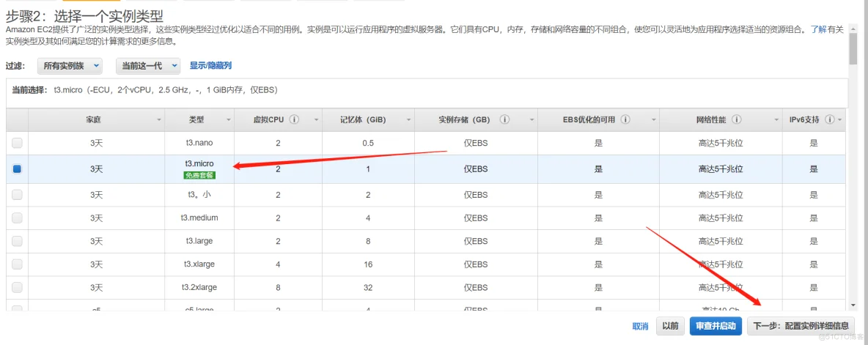Open info icon for 虚拟CPU column

coord(294,119)
